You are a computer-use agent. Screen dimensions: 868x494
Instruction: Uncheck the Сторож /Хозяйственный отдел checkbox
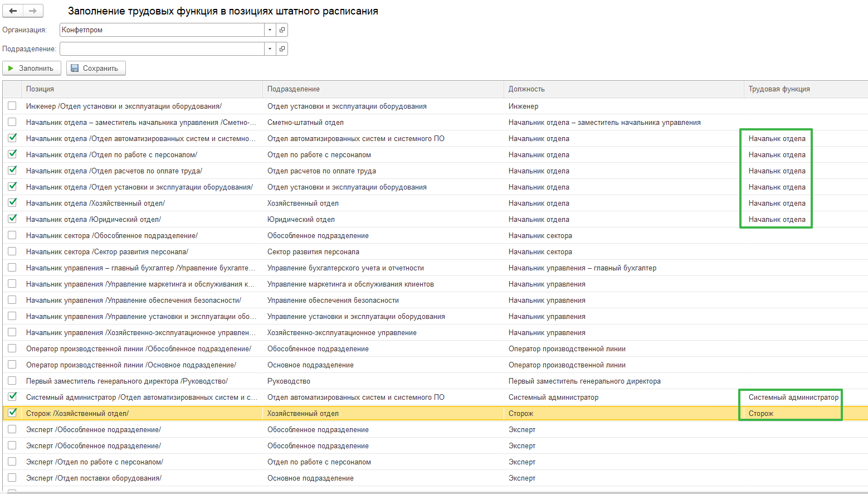point(12,413)
